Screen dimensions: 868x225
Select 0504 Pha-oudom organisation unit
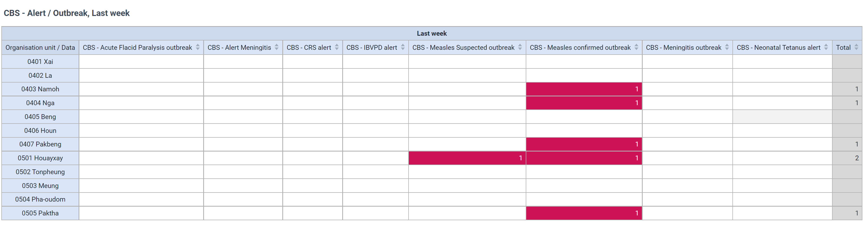pyautogui.click(x=40, y=199)
